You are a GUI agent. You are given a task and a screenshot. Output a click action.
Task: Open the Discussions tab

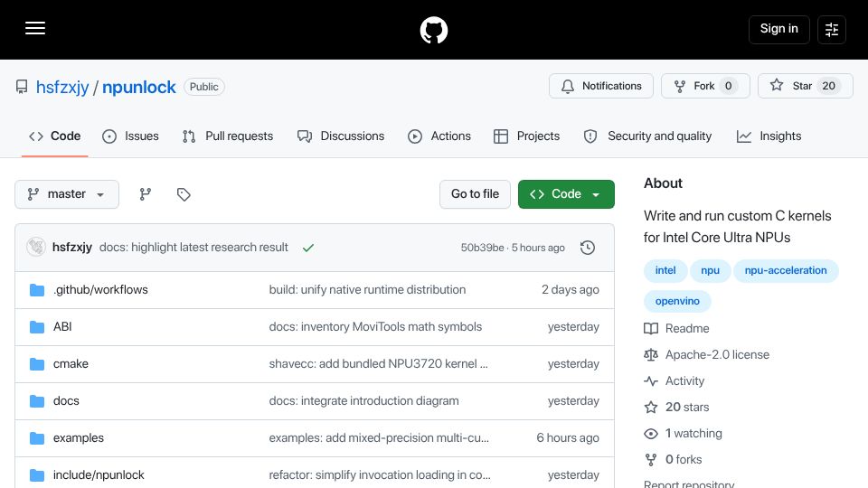point(341,136)
